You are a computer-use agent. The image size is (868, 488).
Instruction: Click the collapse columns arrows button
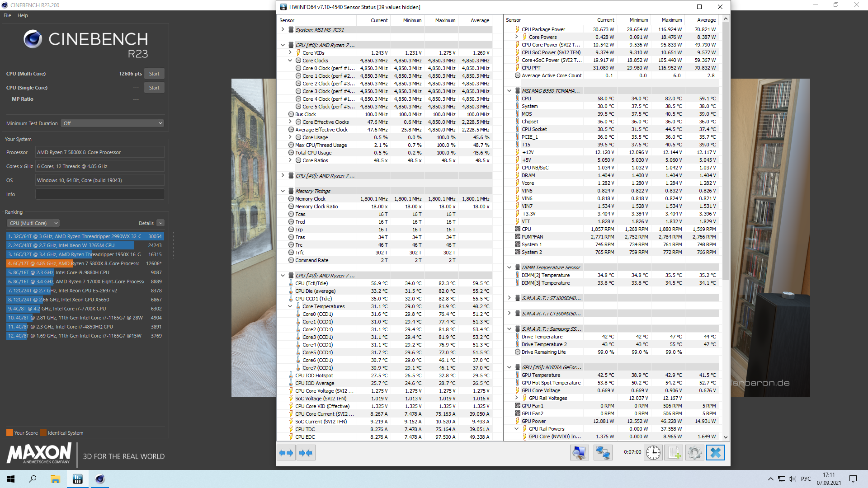coord(306,453)
